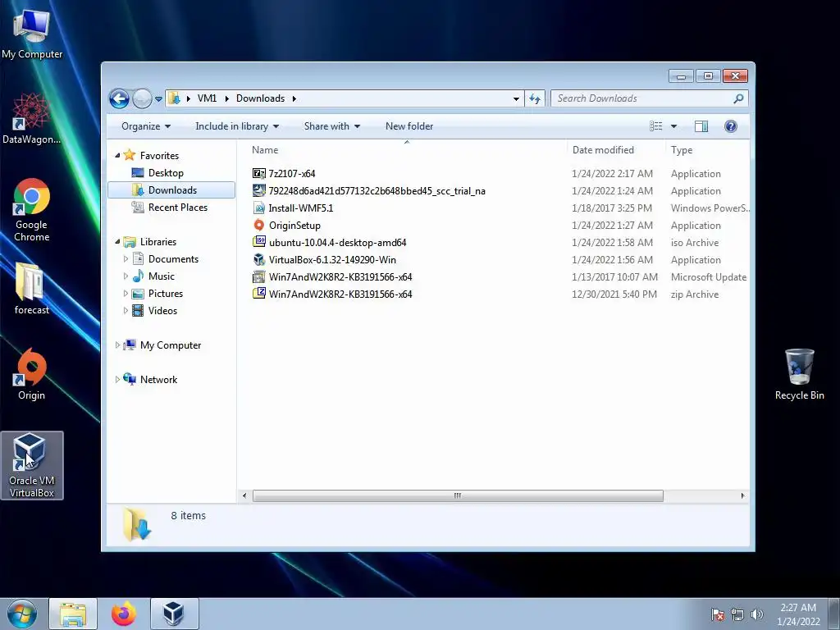Select the 7z2107-x64 installer file
Image resolution: width=840 pixels, height=630 pixels.
[x=291, y=174]
